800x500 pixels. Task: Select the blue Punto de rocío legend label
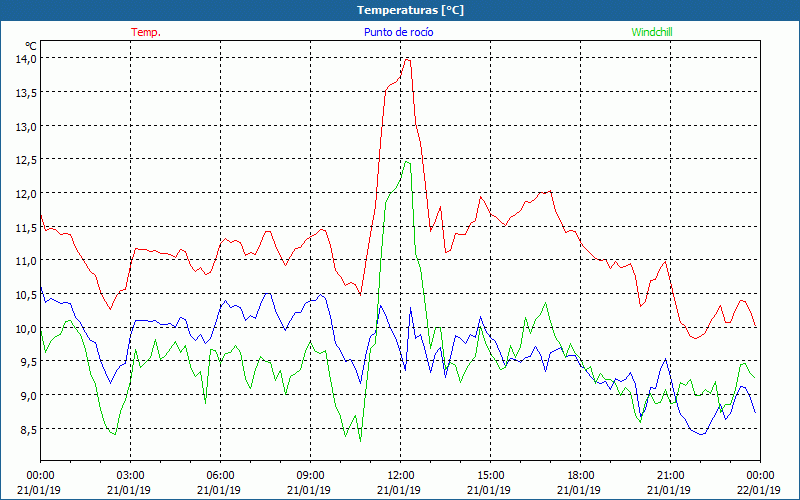point(398,32)
